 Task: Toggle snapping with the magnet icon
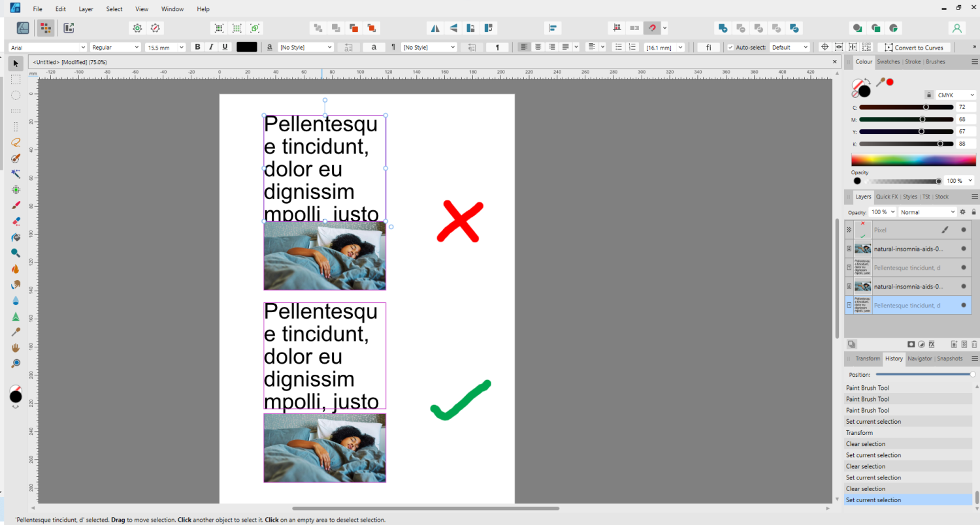(652, 28)
